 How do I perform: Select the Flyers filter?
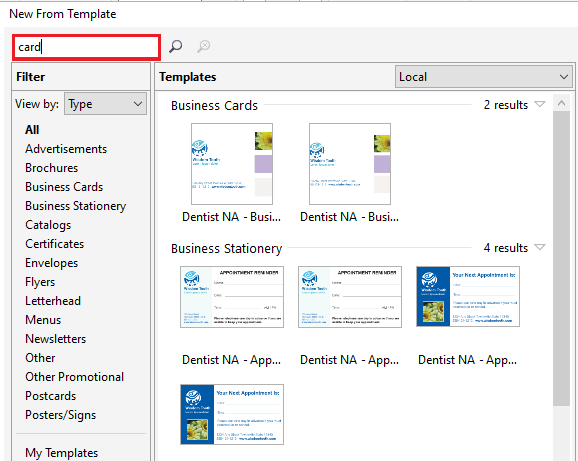[x=40, y=282]
